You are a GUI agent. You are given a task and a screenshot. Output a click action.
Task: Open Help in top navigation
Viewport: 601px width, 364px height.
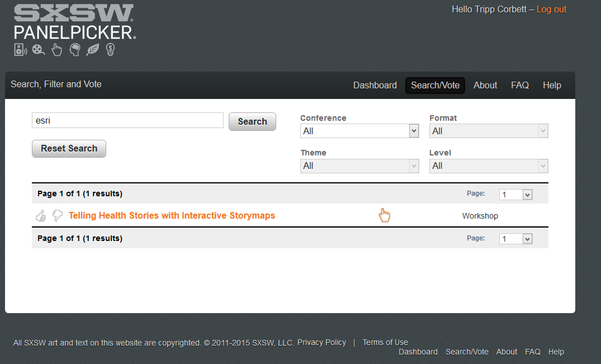552,86
